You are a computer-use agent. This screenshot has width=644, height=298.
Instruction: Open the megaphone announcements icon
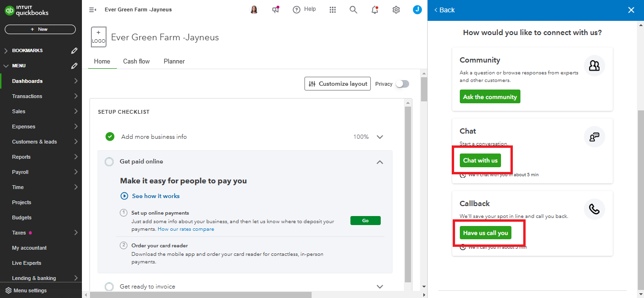tap(276, 9)
